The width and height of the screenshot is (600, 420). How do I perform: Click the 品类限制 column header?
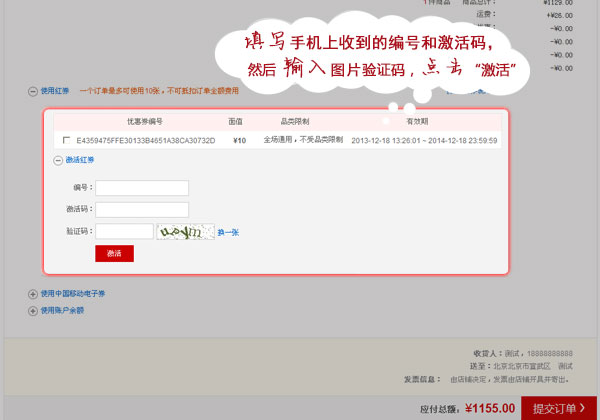(296, 120)
